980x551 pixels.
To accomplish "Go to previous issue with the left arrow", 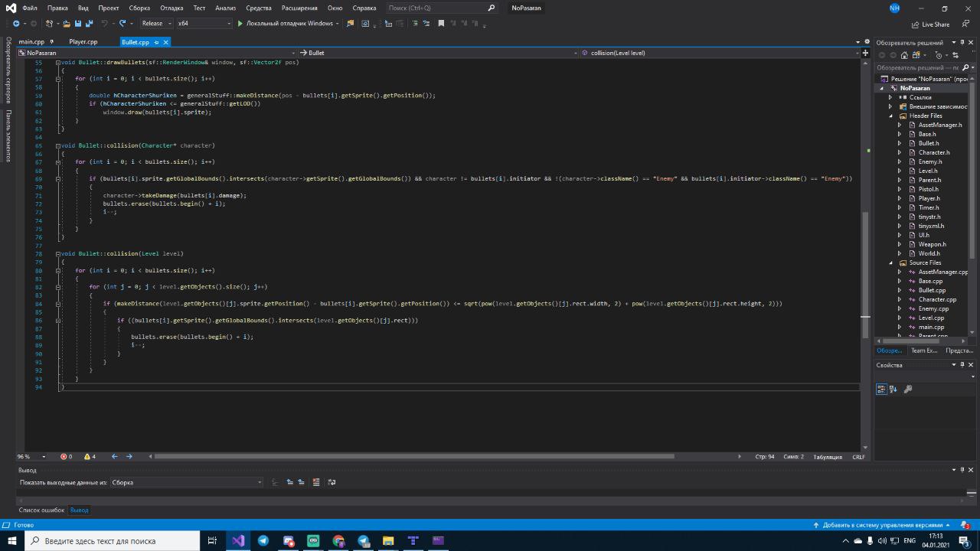I will point(115,456).
